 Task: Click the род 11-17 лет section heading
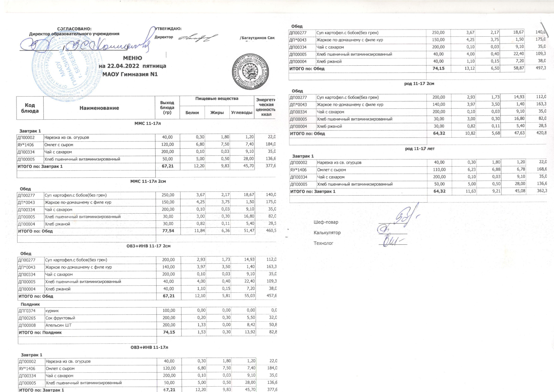click(x=420, y=149)
